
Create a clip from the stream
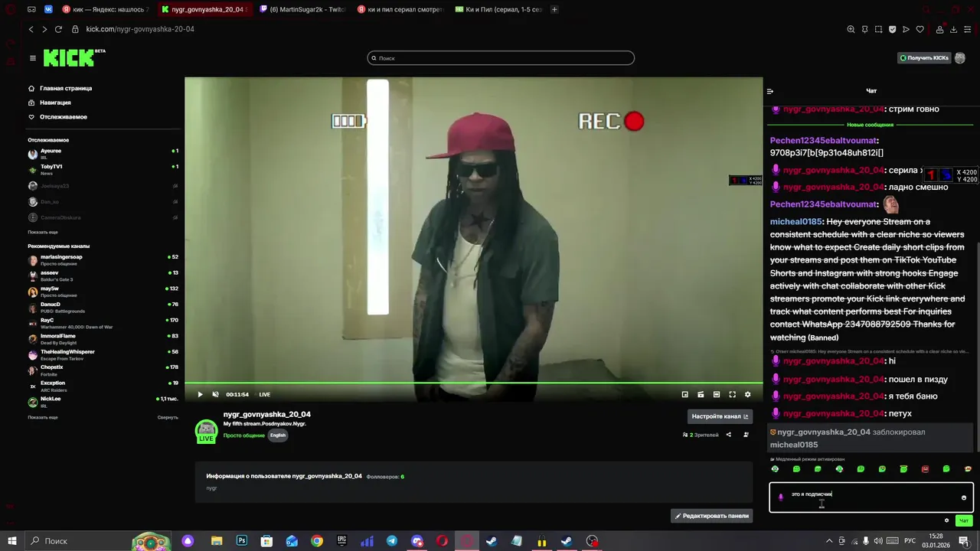(x=701, y=394)
